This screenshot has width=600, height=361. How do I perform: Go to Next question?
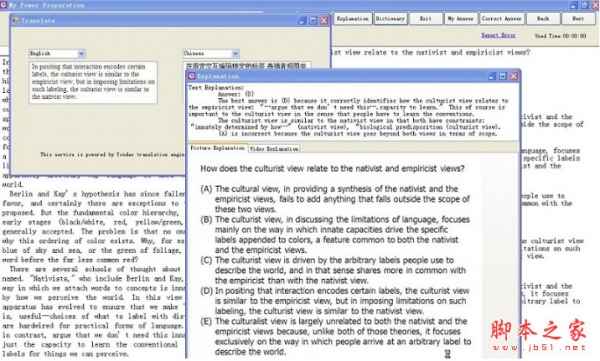578,18
